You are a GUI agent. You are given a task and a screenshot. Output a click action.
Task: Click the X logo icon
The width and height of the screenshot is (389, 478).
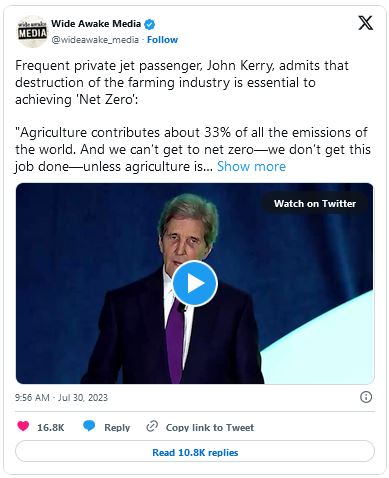point(365,23)
